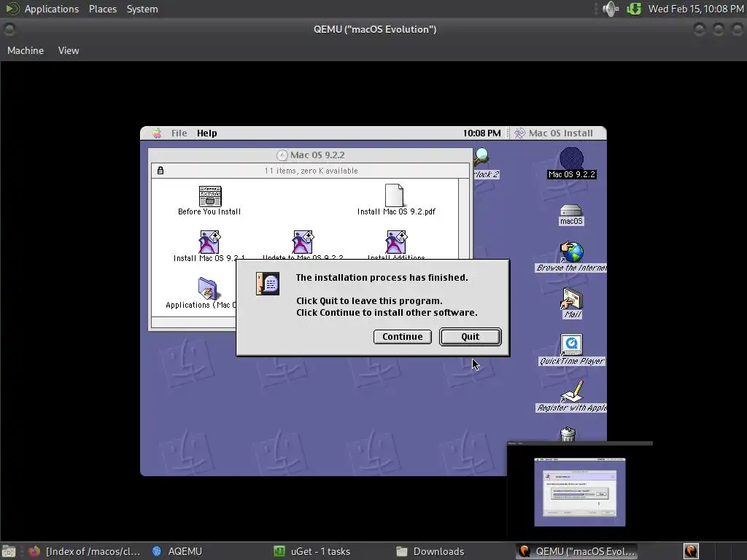Screen dimensions: 747x560
Task: Open the QEMU Machine menu
Action: 26,50
